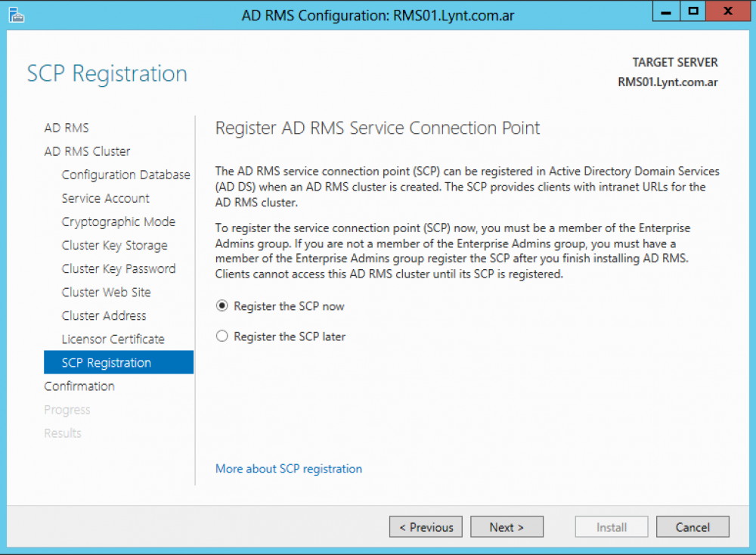Click the Register AD RMS Service Connection Point heading
The image size is (756, 555).
pos(377,128)
